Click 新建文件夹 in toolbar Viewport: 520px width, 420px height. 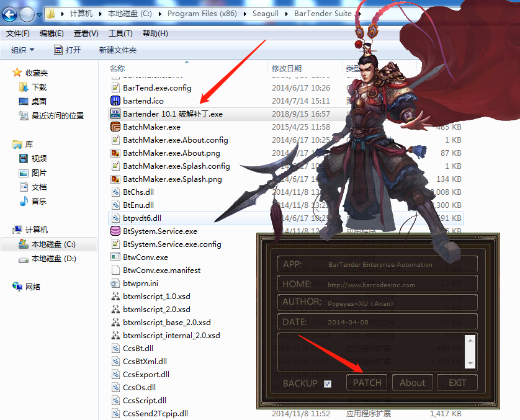tap(118, 50)
